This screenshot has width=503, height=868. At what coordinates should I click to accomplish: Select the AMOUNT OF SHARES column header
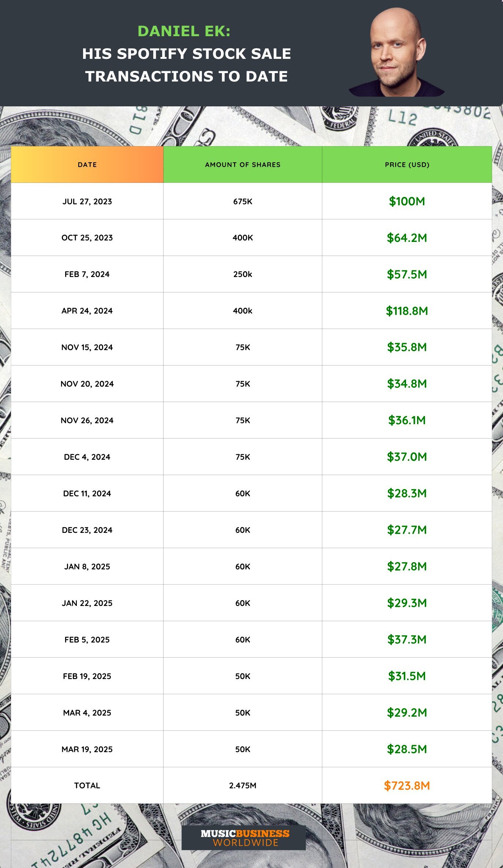(x=243, y=165)
